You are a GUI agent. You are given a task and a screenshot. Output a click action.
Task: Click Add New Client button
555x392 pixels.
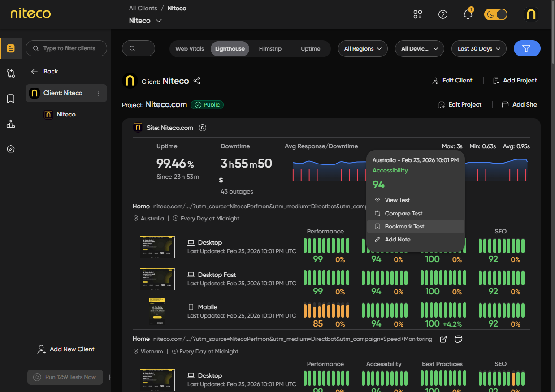(x=66, y=349)
